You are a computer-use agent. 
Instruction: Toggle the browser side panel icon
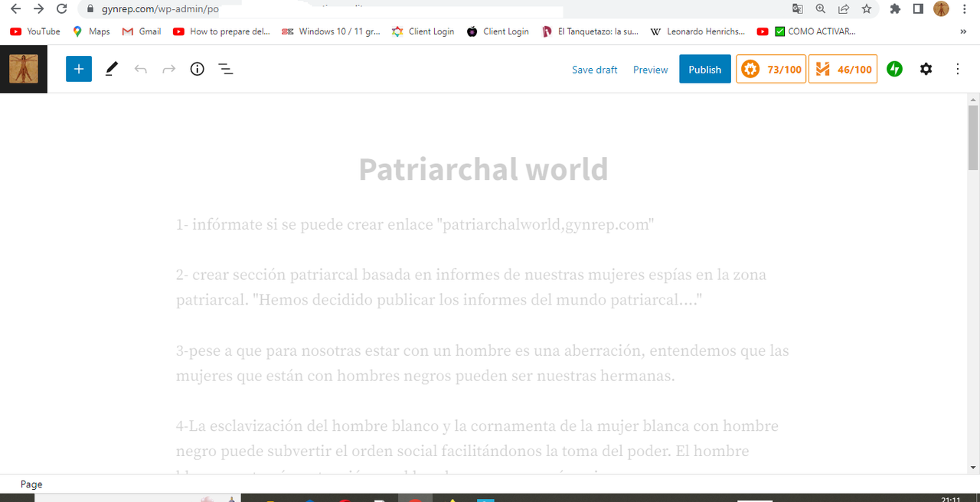click(x=918, y=9)
